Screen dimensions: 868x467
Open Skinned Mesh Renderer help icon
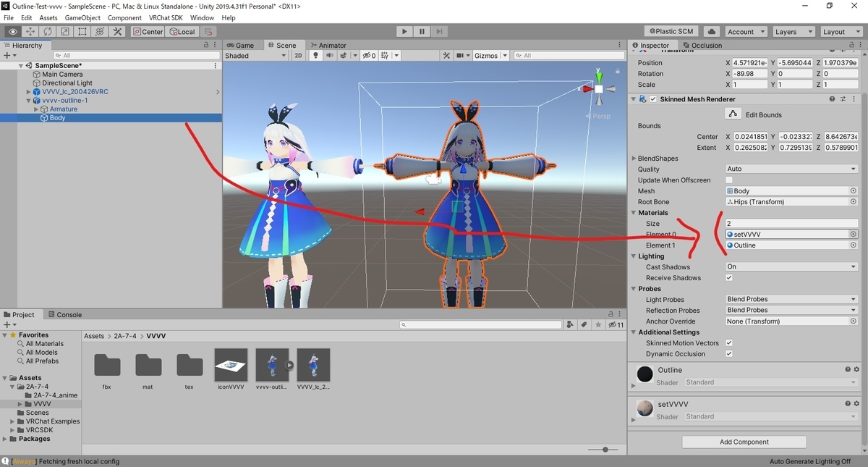pyautogui.click(x=833, y=99)
